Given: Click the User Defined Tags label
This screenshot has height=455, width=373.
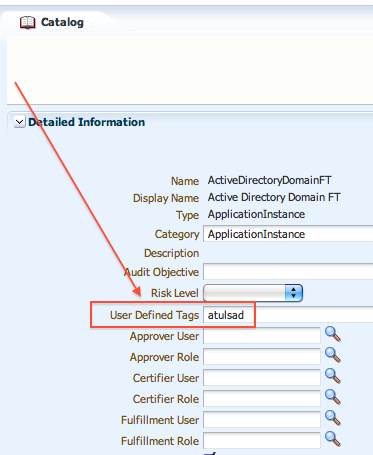Looking at the screenshot, I should [x=154, y=315].
